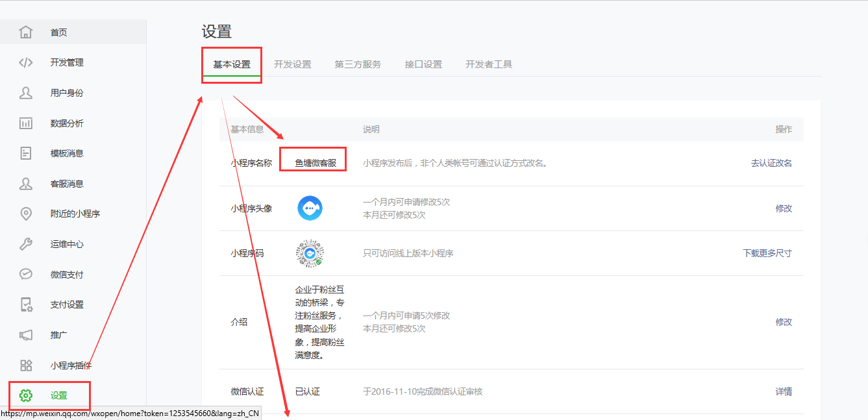This screenshot has width=868, height=420.
Task: Click the 模板消息 document icon
Action: 26,153
